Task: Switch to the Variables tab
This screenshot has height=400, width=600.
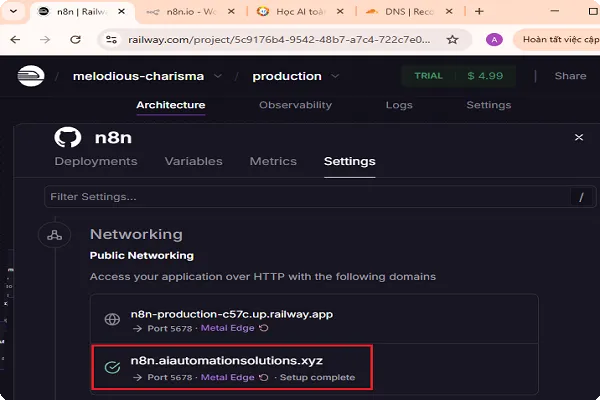Action: pyautogui.click(x=194, y=161)
